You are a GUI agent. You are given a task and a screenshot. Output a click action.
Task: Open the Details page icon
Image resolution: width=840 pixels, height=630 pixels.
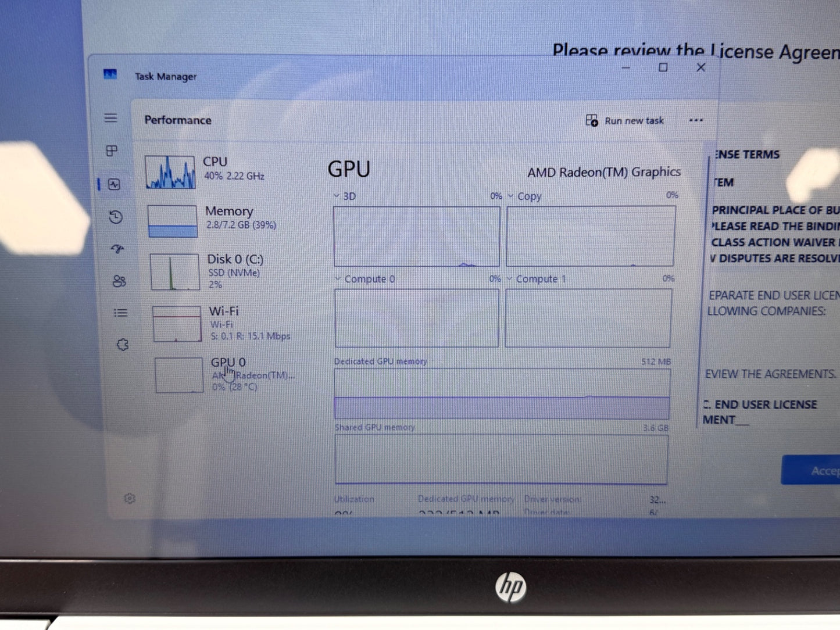pyautogui.click(x=120, y=313)
